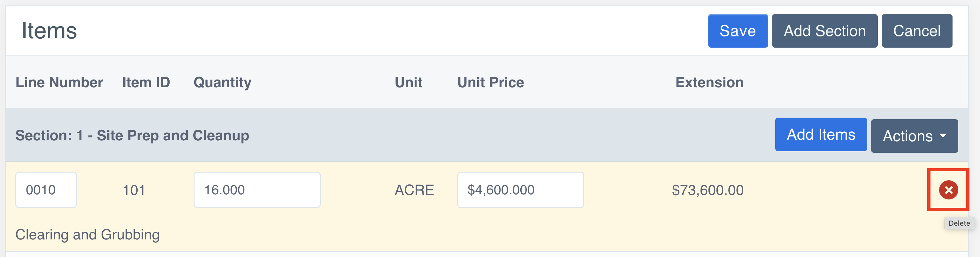Delete the Clearing and Grubbing line item
Image resolution: width=980 pixels, height=257 pixels.
coord(948,190)
